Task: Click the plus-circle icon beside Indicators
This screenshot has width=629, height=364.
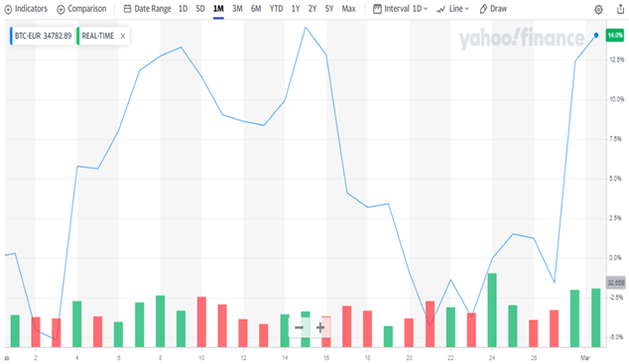Action: point(8,9)
